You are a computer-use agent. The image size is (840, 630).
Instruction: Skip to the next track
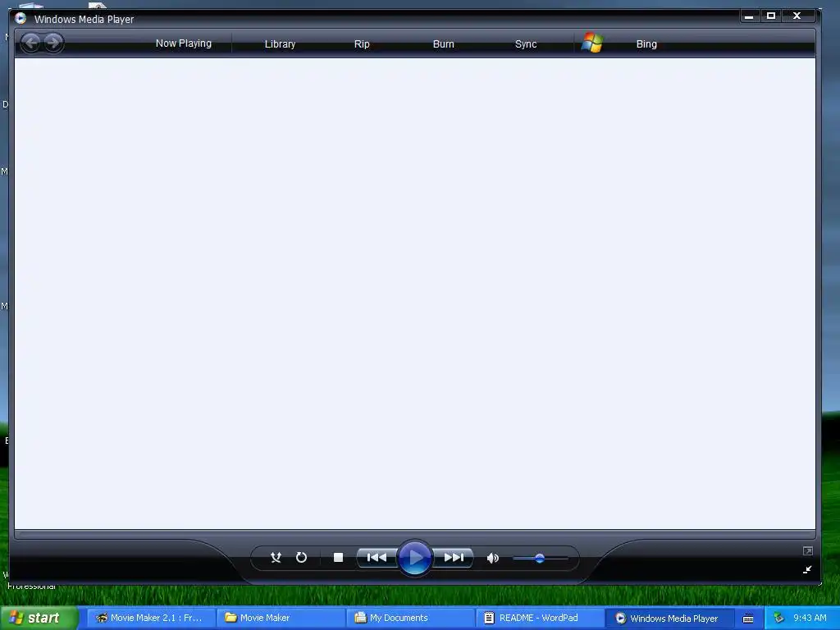pos(453,558)
